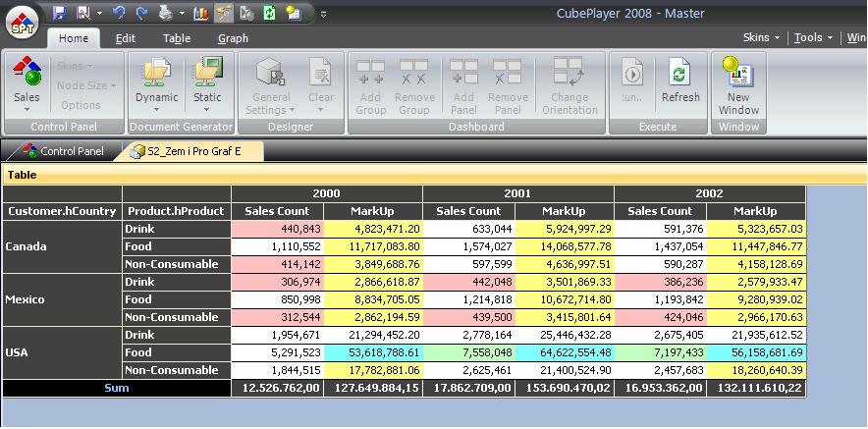Click the Refresh button in Execute group
The width and height of the screenshot is (868, 429).
pyautogui.click(x=680, y=80)
